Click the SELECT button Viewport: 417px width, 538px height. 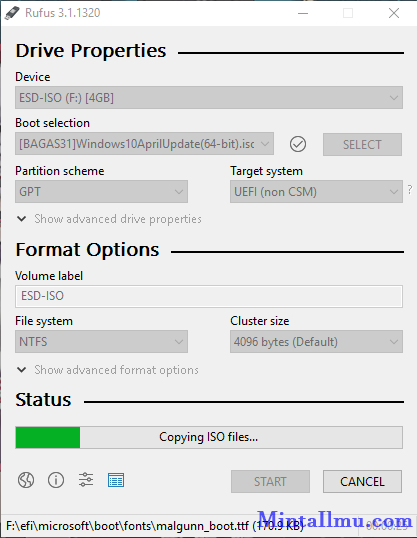click(x=362, y=144)
